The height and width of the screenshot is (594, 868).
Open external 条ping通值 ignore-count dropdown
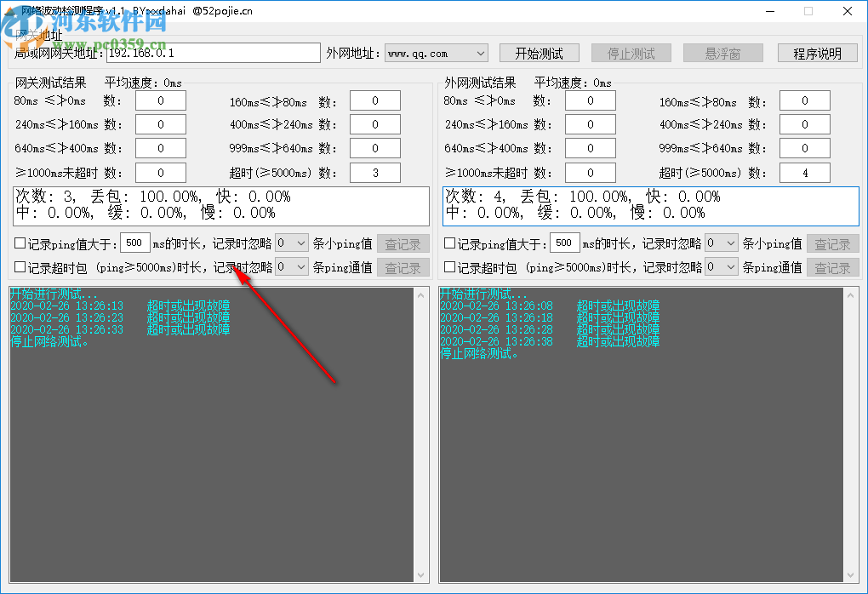tap(721, 267)
